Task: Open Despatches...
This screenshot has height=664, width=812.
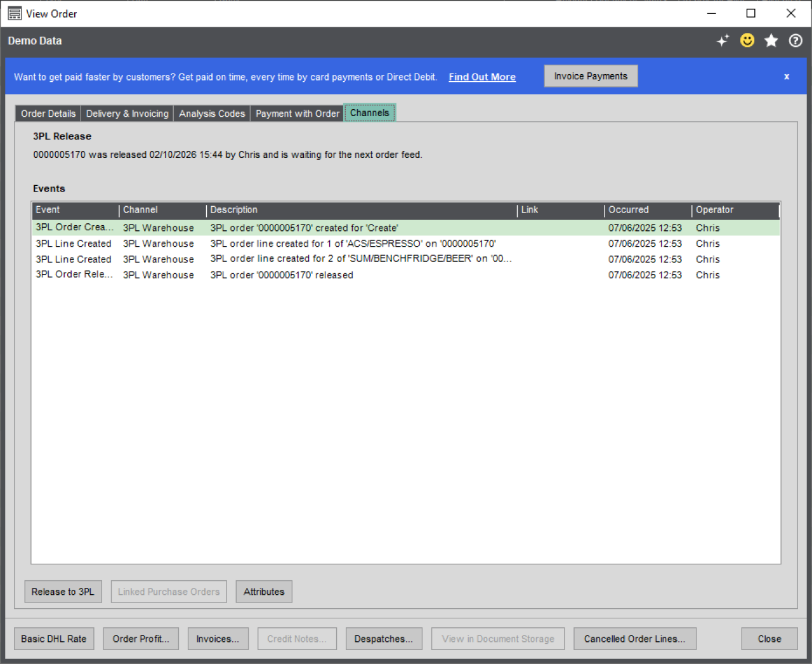Action: click(384, 639)
